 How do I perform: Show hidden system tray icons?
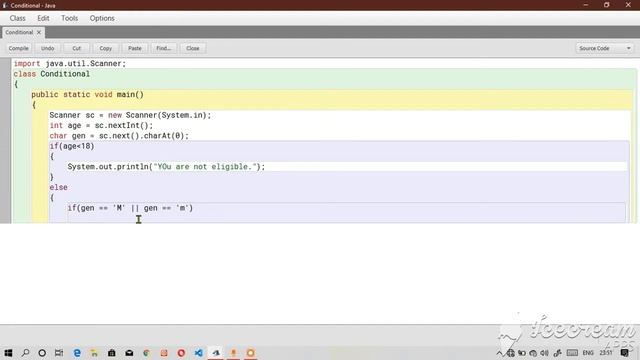click(499, 353)
